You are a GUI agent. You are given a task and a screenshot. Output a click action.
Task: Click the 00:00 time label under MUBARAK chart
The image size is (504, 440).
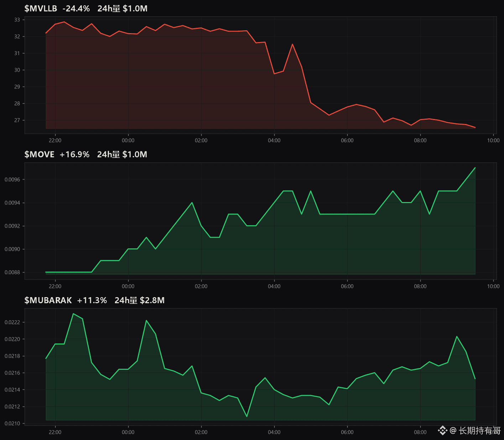click(x=128, y=432)
